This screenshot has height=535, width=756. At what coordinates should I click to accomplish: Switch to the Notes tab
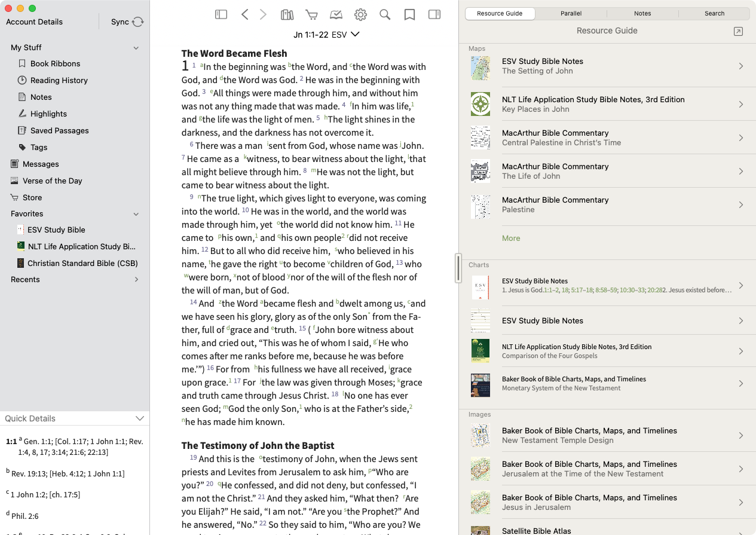click(x=642, y=13)
